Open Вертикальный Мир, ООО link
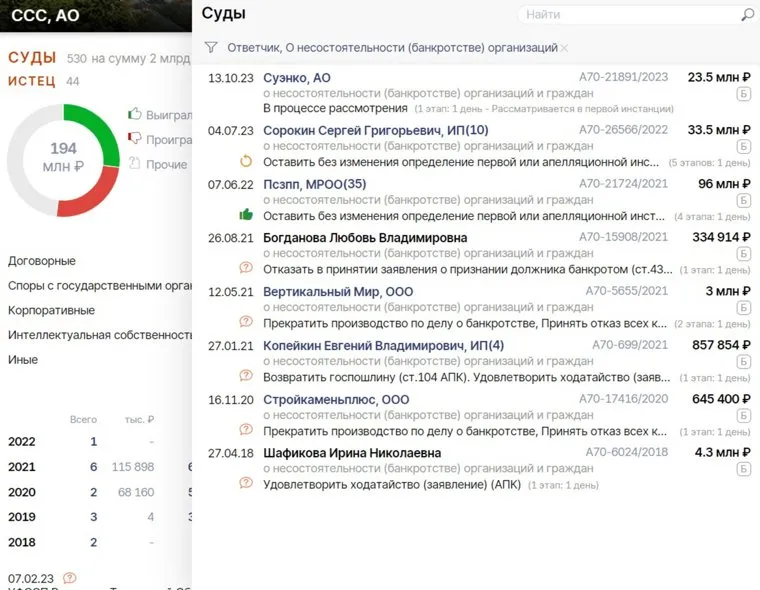The image size is (760, 590). 324,292
